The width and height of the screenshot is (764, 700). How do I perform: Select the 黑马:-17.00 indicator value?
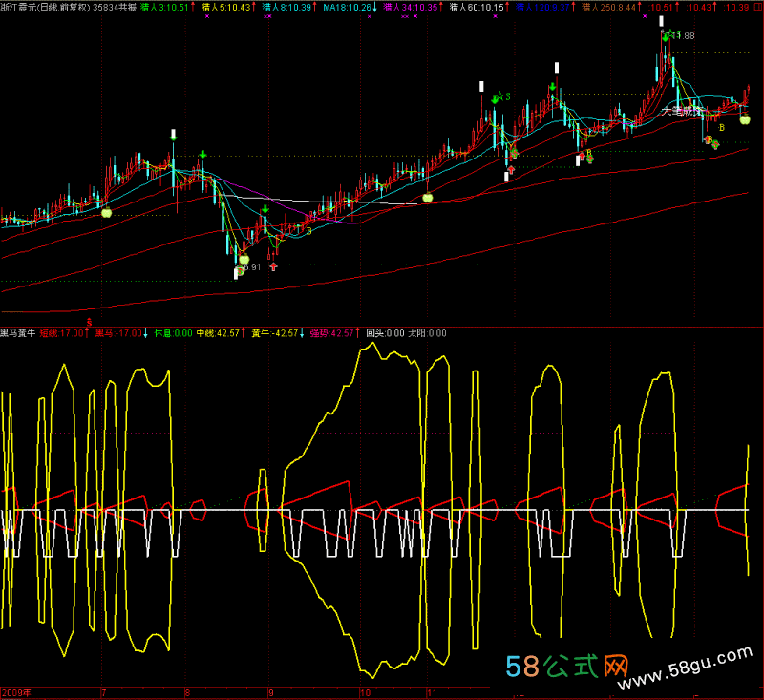[x=118, y=333]
